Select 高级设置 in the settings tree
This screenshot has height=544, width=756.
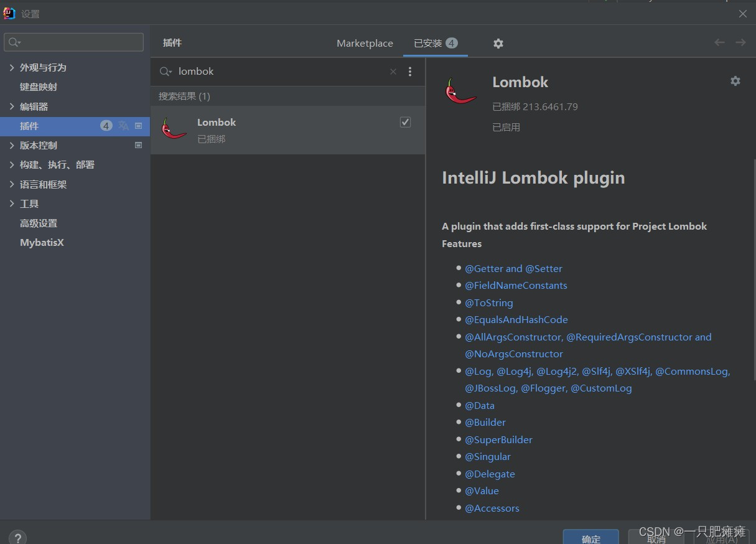tap(39, 223)
